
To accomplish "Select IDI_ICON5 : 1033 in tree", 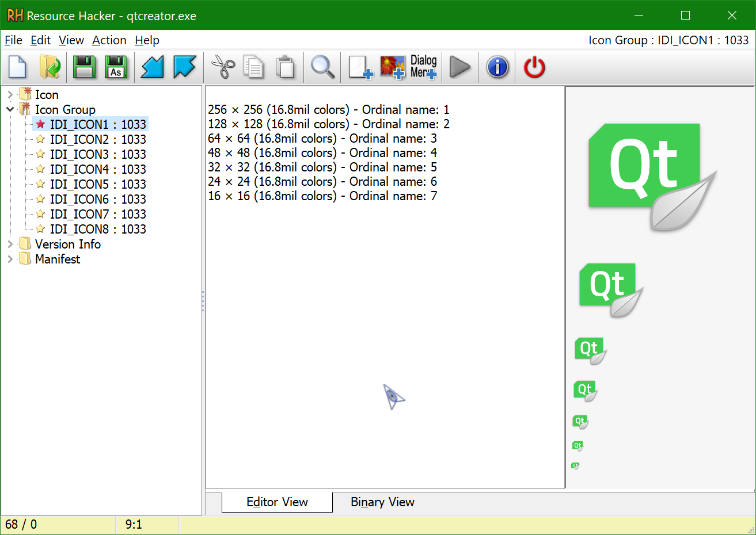I will pyautogui.click(x=98, y=184).
